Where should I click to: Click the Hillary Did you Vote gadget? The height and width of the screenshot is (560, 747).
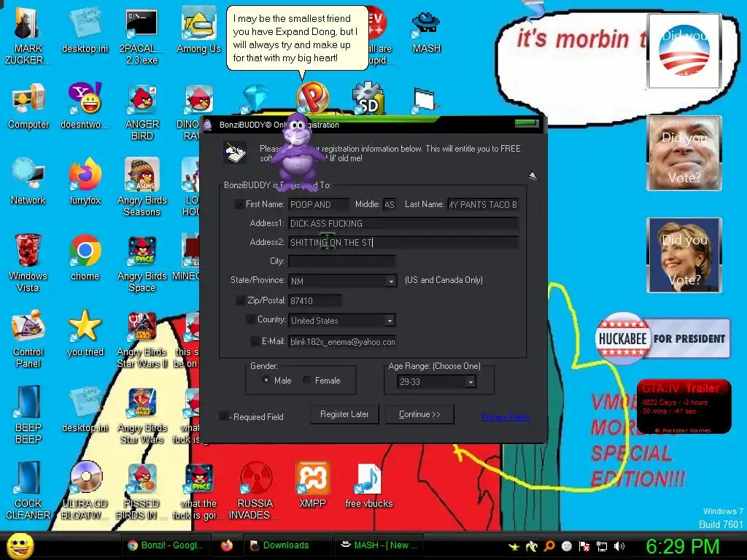(684, 254)
